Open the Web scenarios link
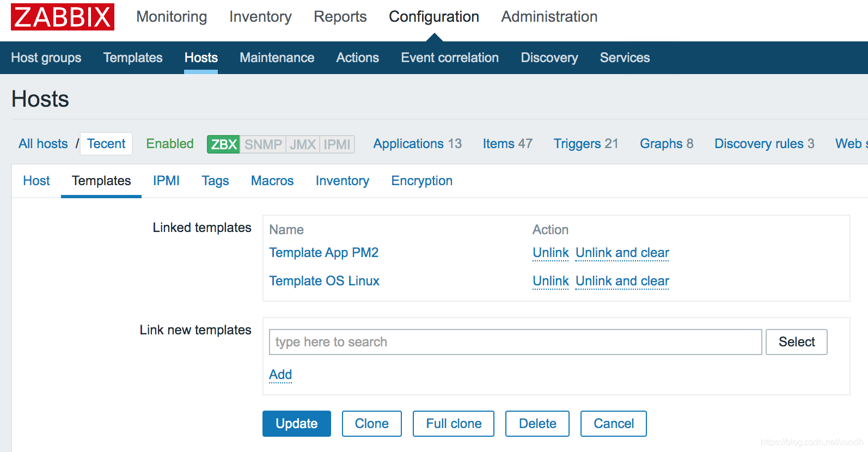 coord(851,144)
